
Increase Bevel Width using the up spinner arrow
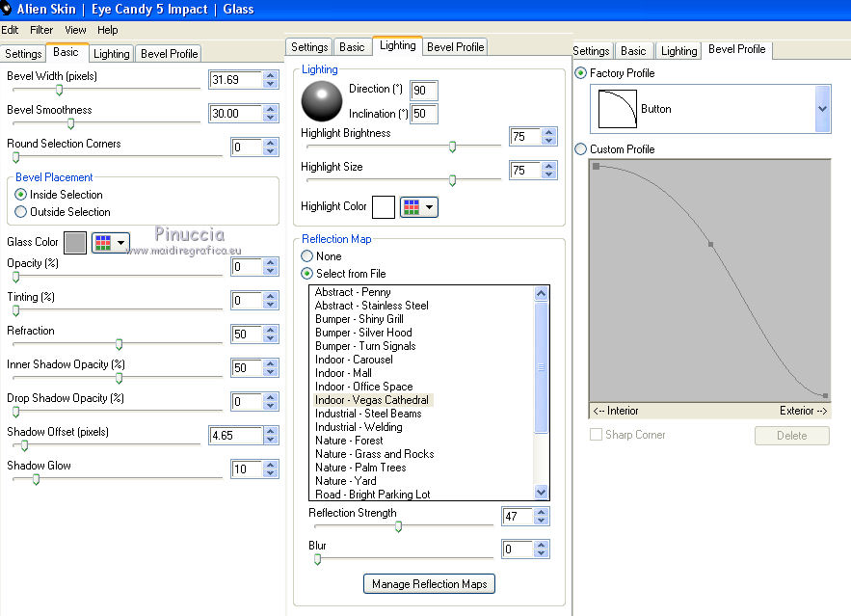(271, 75)
